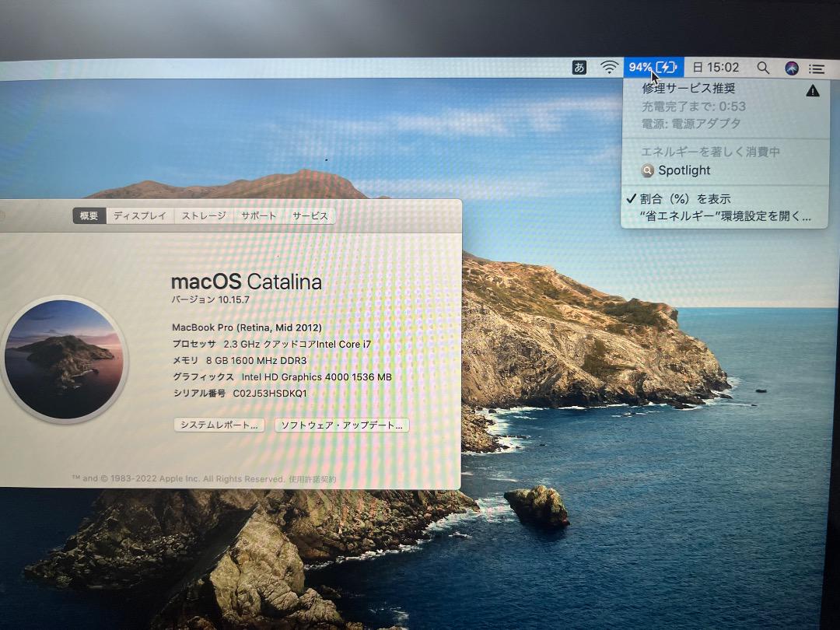Click processor line 2.3 GHz Intel Core i7
The width and height of the screenshot is (840, 630).
click(271, 344)
